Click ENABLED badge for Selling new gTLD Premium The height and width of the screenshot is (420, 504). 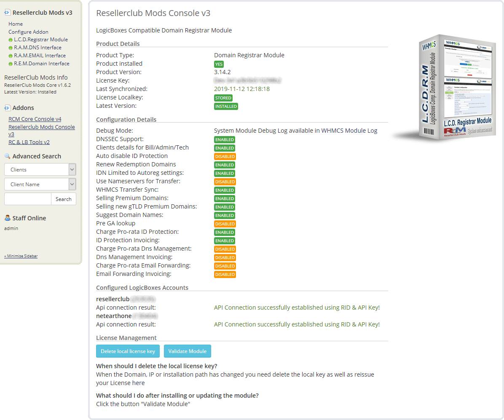(225, 207)
